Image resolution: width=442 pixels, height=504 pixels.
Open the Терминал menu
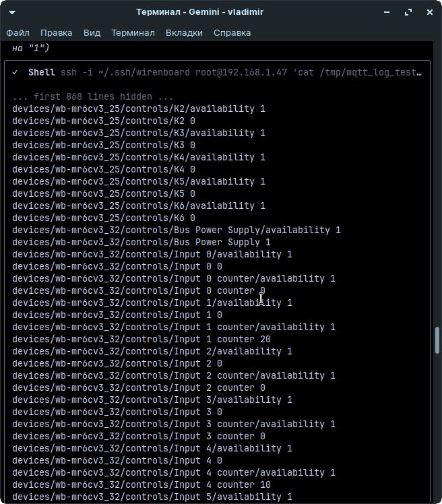133,32
